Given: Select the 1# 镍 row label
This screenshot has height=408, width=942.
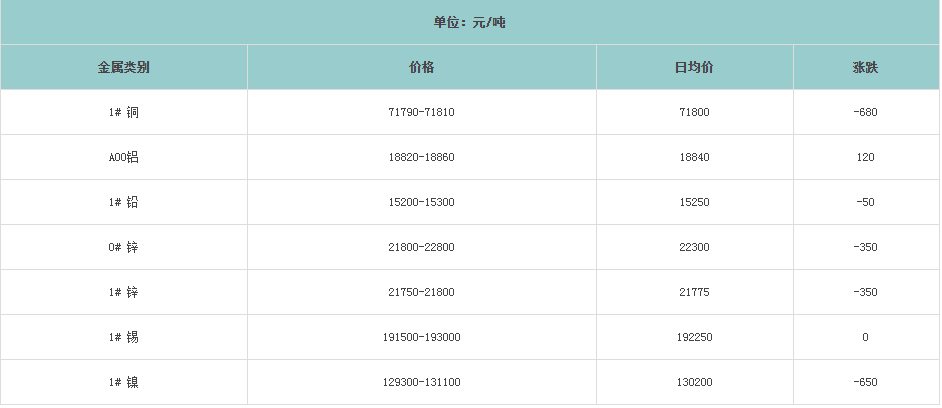Looking at the screenshot, I should [x=124, y=382].
